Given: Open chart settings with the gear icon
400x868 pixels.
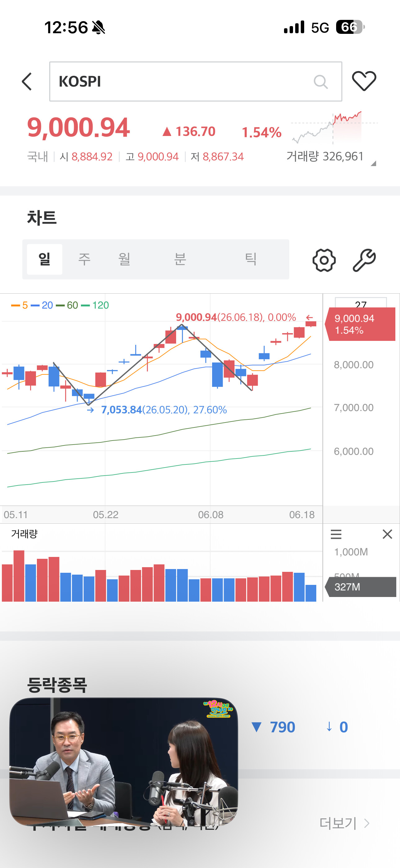Looking at the screenshot, I should click(324, 260).
